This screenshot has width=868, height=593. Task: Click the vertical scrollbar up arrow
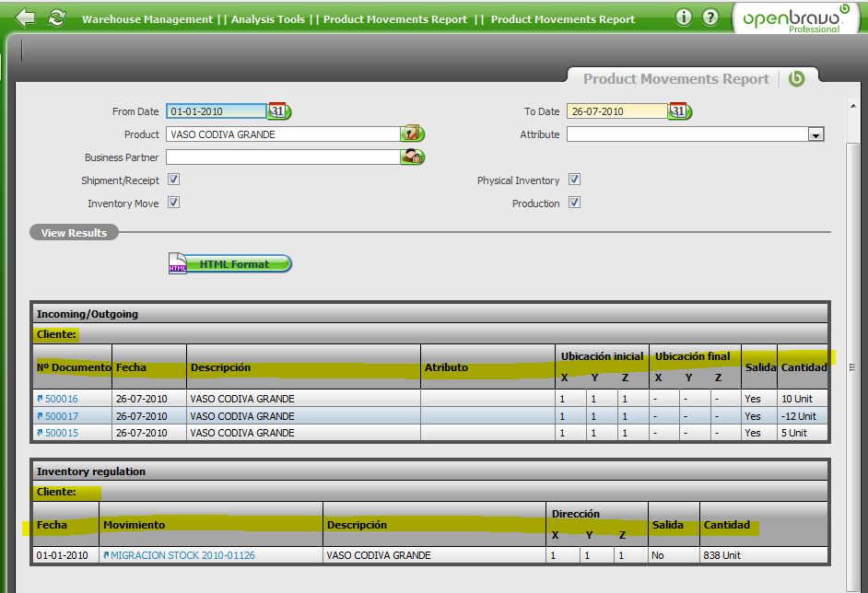(853, 106)
